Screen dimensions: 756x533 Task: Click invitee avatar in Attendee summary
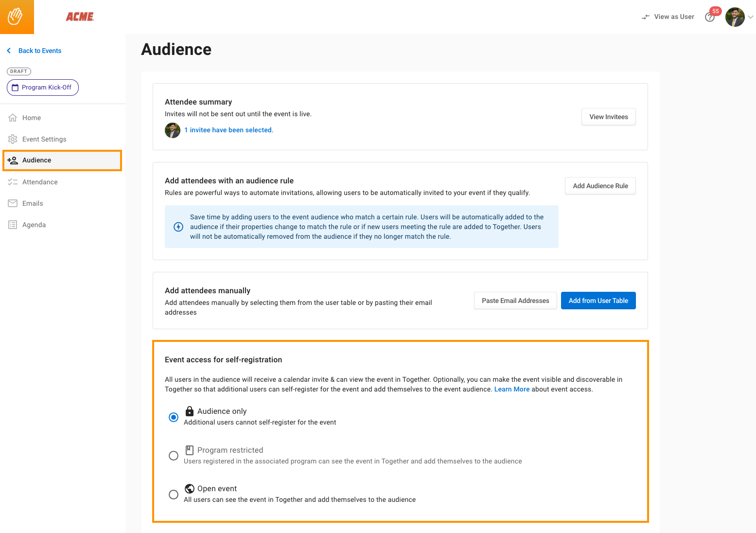click(x=173, y=130)
